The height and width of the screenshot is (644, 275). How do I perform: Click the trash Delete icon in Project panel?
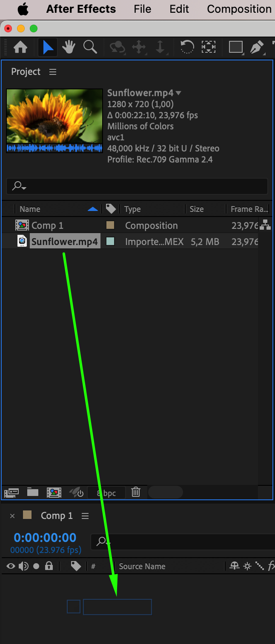coord(136,492)
